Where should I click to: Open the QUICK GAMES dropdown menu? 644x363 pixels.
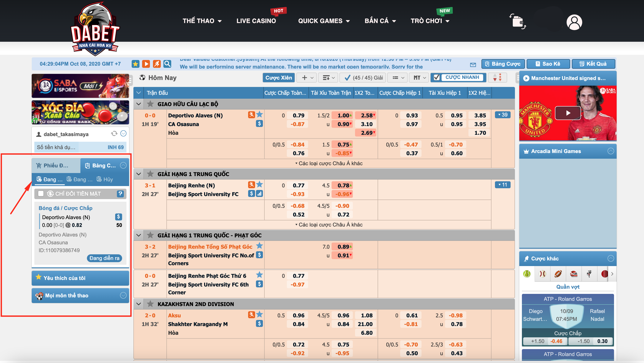pos(324,21)
